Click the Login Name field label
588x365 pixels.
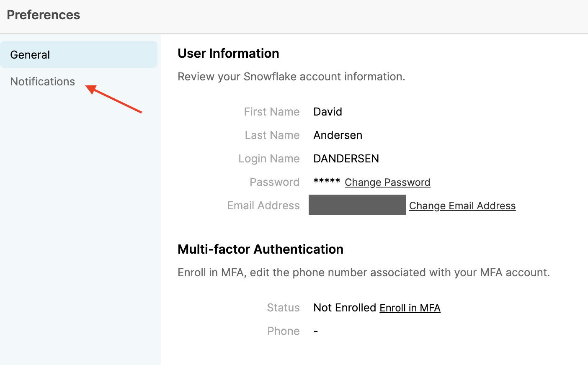[269, 159]
